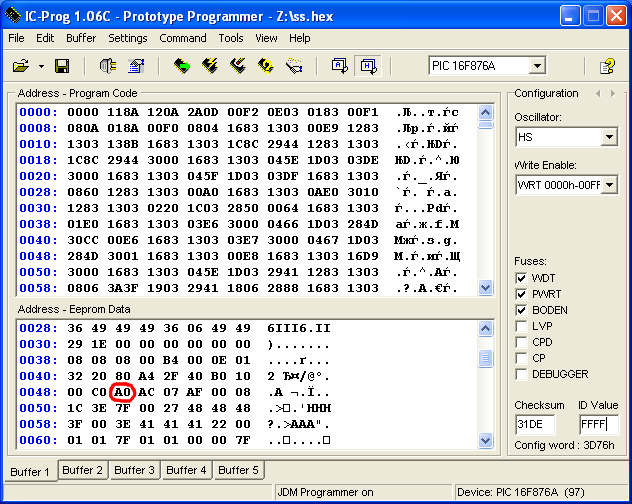Click the Open File folder icon

(x=21, y=66)
